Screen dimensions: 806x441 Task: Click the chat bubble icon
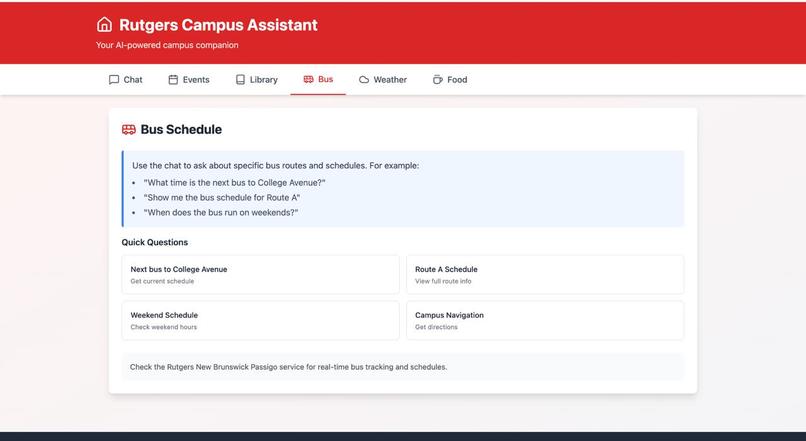click(x=114, y=80)
